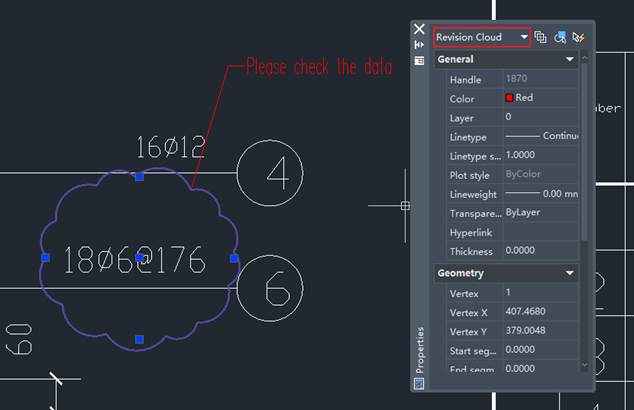
Task: Select the Vertex X value 407.4680
Action: [538, 312]
